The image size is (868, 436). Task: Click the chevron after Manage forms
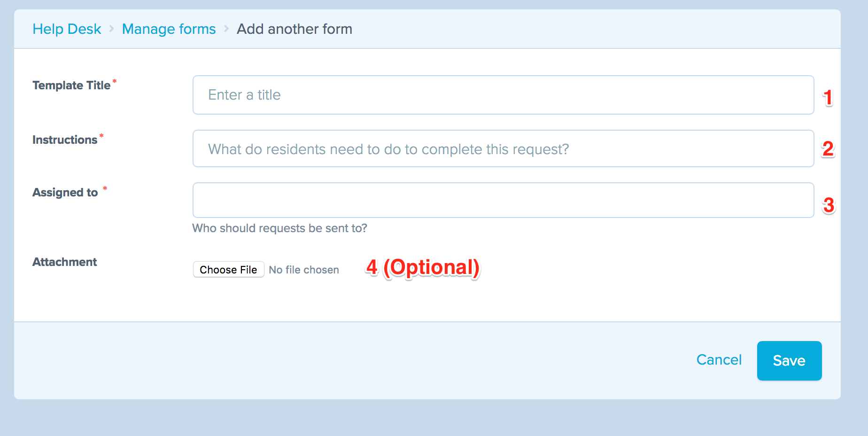pyautogui.click(x=226, y=29)
